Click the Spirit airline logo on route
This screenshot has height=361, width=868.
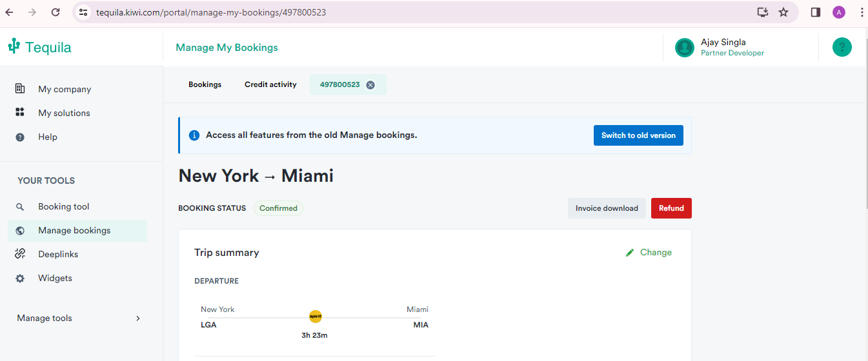(x=316, y=317)
